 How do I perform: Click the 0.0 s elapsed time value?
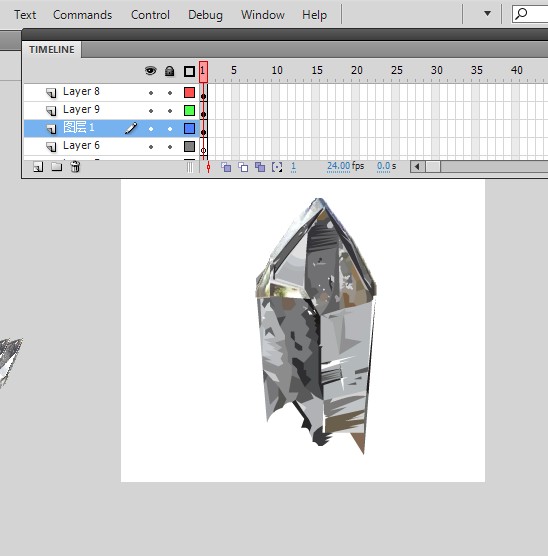click(x=383, y=166)
